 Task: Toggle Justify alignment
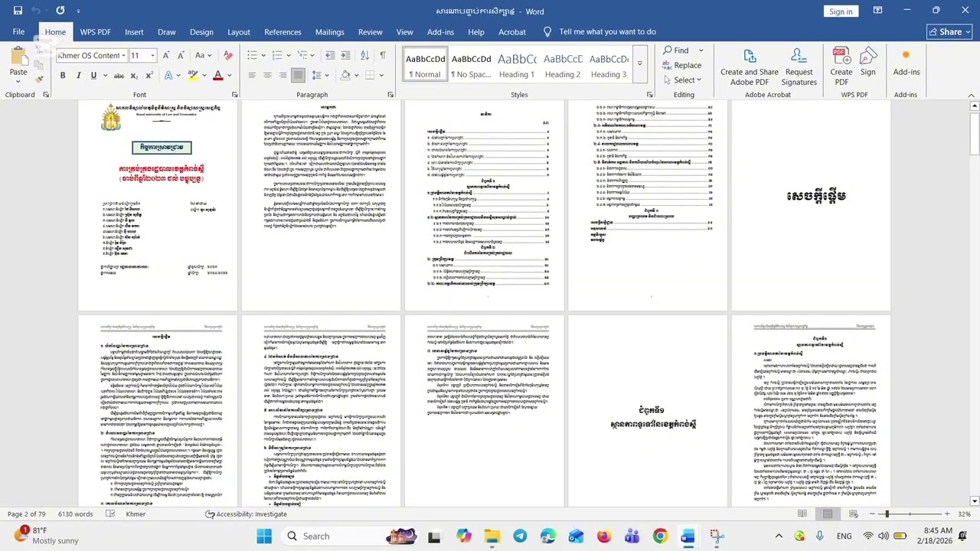click(x=298, y=75)
